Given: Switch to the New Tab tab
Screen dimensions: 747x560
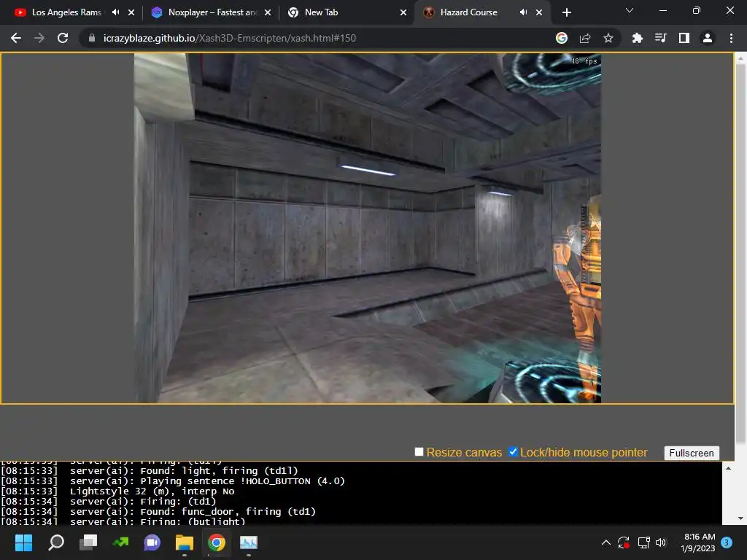Looking at the screenshot, I should 321,12.
